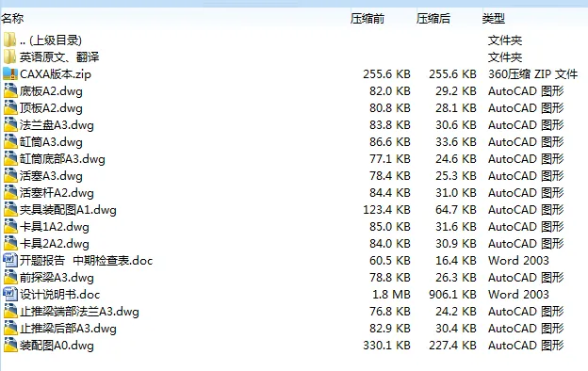Select the file name 缸筒底部A3.dwg
Image resolution: width=588 pixels, height=371 pixels.
(62, 159)
